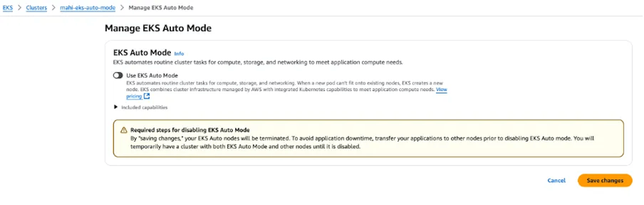Click the 'Manage EKS Auto Mode' breadcrumb text
Viewport: 644px width, 205px height.
tap(161, 7)
